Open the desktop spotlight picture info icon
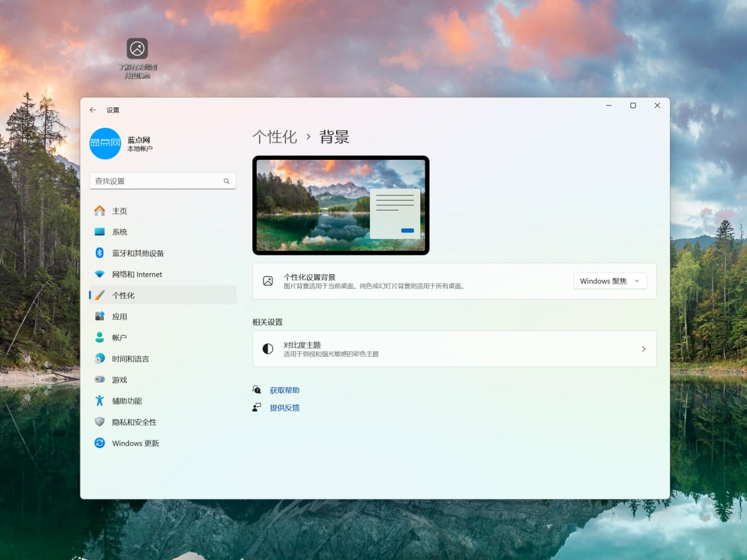 [137, 48]
